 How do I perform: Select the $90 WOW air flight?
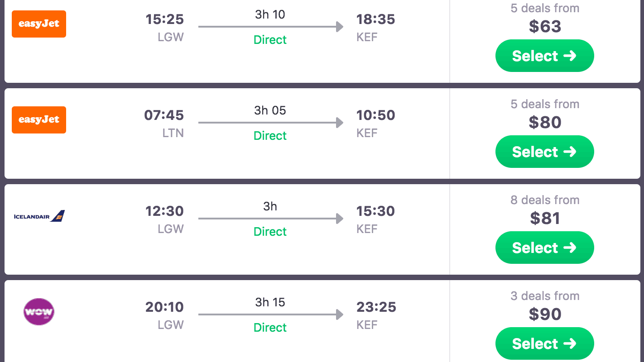click(544, 343)
